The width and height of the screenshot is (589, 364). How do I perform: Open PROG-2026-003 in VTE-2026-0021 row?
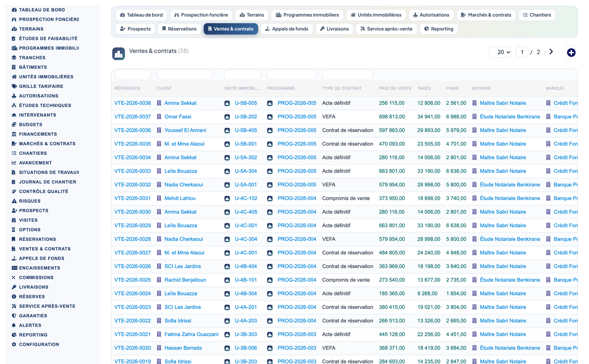(x=297, y=334)
